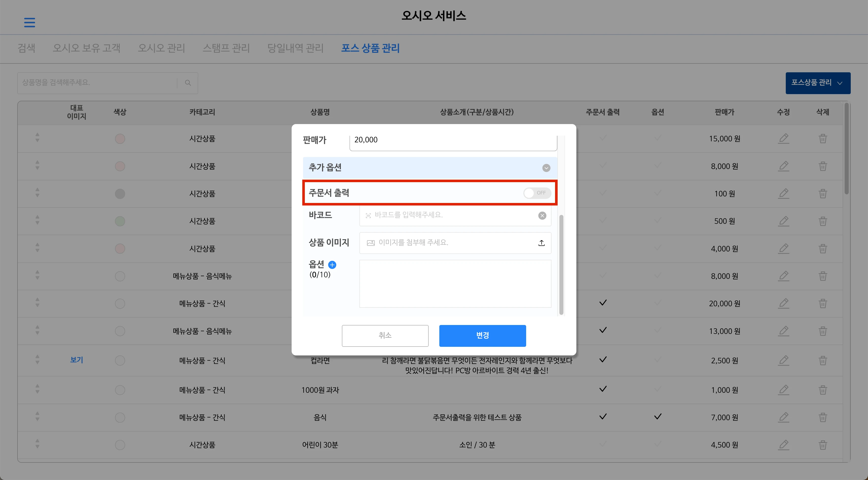Switch to 스탬프 관리 tab
This screenshot has width=868, height=480.
click(x=226, y=48)
